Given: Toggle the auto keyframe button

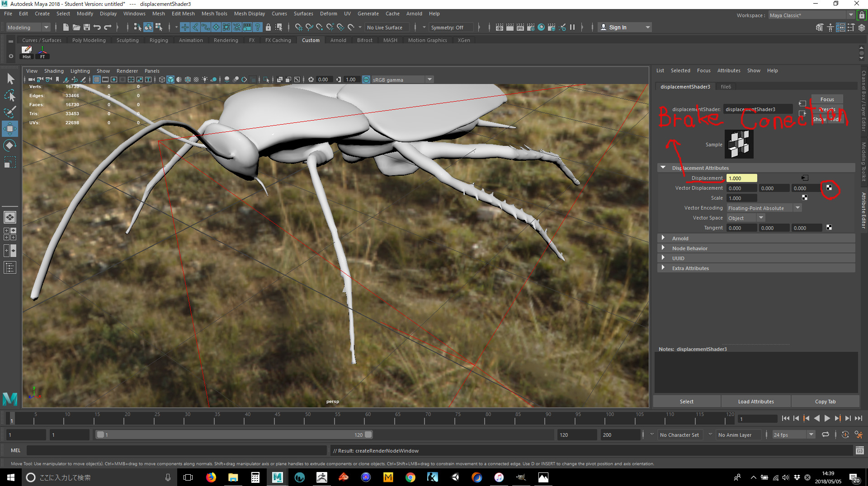Looking at the screenshot, I should (x=845, y=435).
